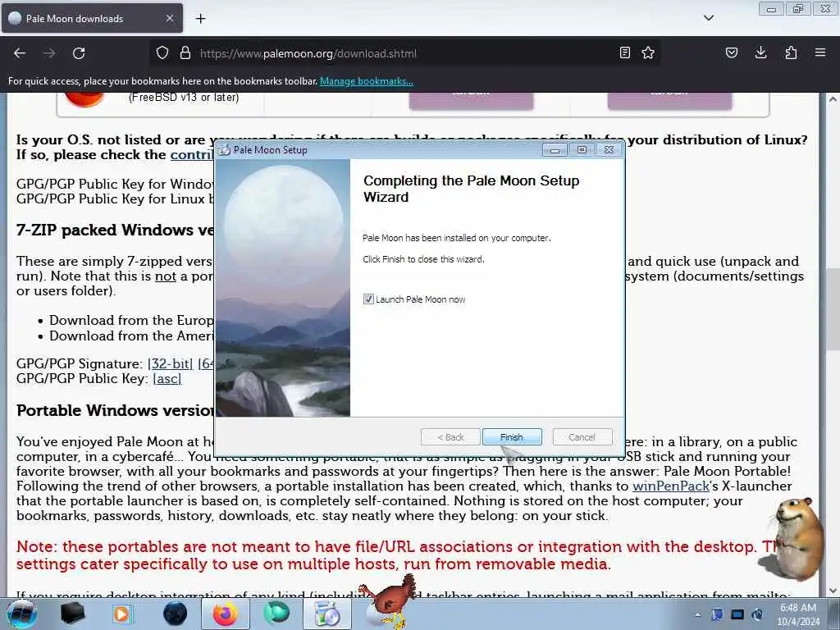The image size is (840, 630).
Task: Click the page scrollbar up arrow
Action: [832, 99]
